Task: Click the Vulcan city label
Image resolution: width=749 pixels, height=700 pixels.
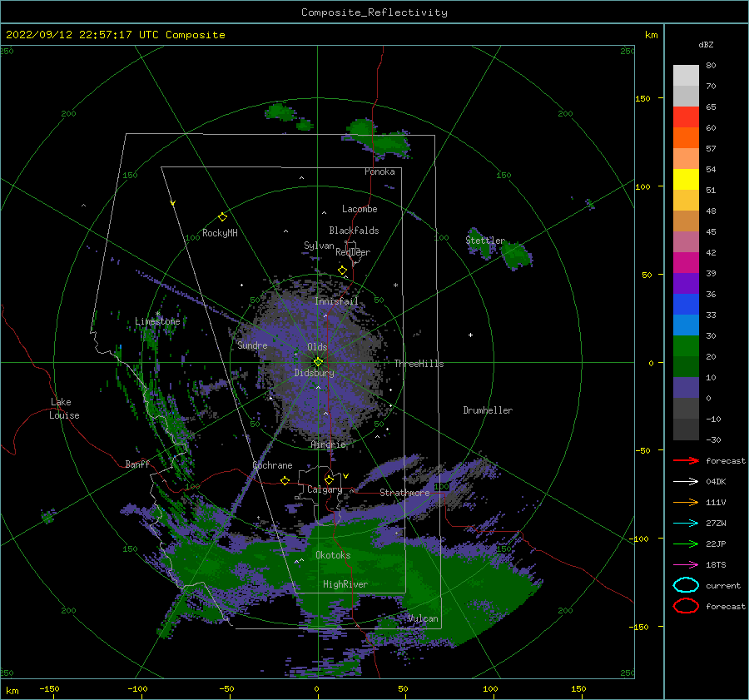Action: tap(423, 618)
